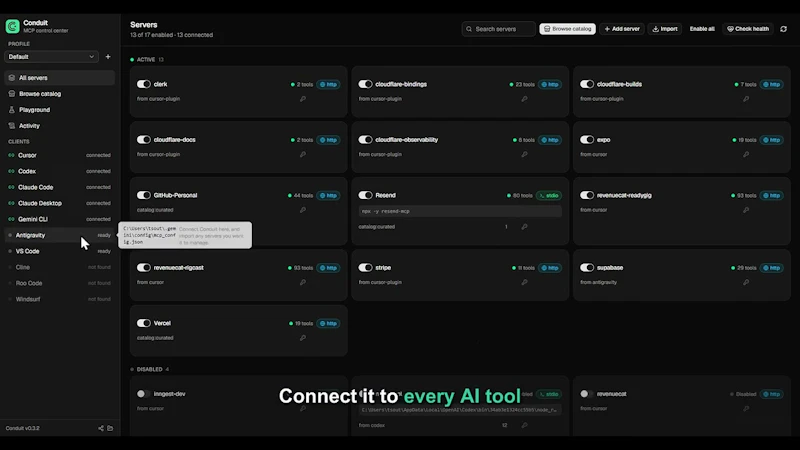Viewport: 800px width, 450px height.
Task: Click Enable all
Action: tap(702, 29)
